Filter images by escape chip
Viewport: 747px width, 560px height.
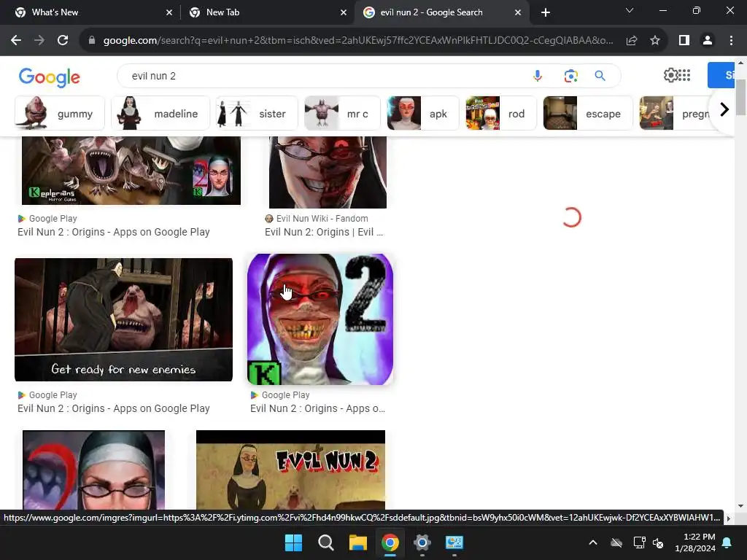tap(588, 113)
